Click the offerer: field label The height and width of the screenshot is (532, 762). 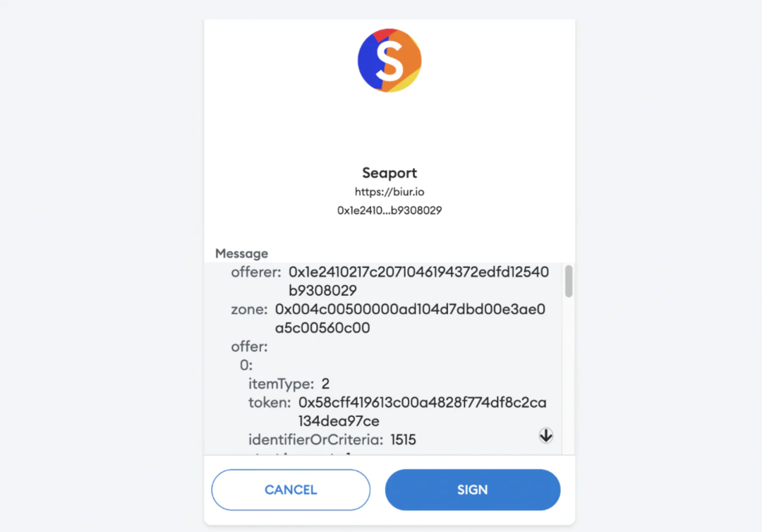[256, 272]
